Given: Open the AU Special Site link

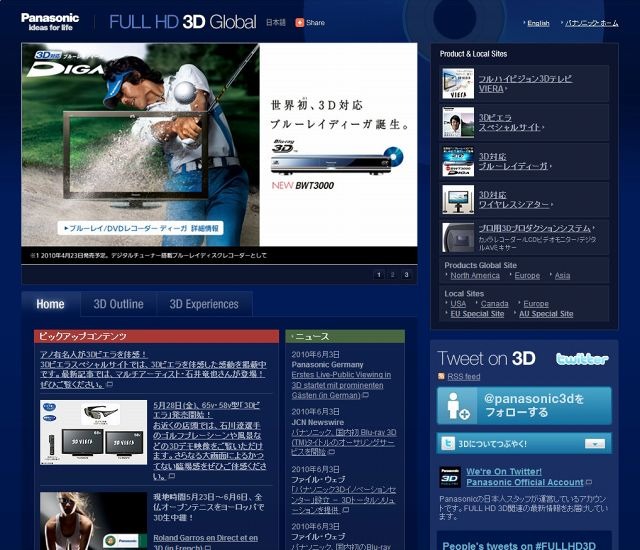Looking at the screenshot, I should pyautogui.click(x=546, y=314).
